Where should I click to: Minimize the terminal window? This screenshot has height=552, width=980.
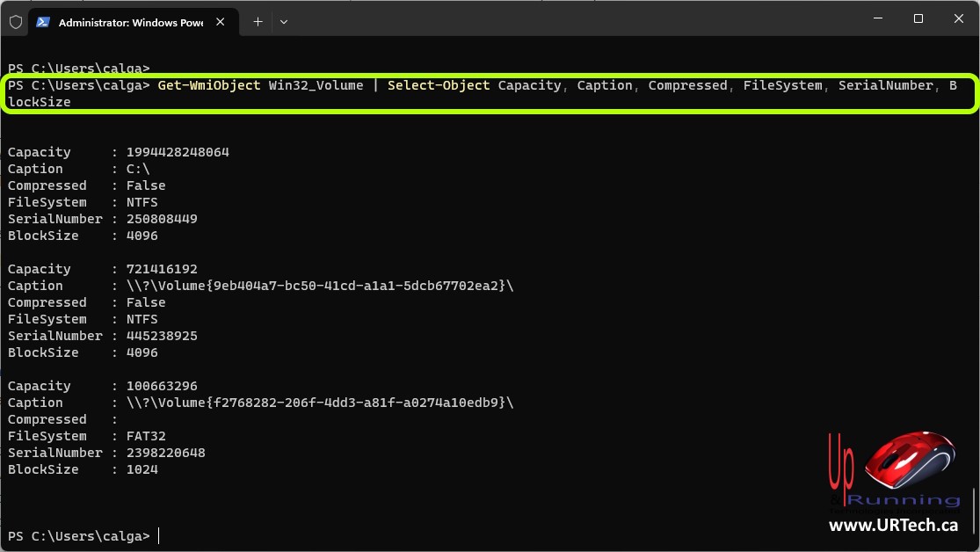[876, 18]
